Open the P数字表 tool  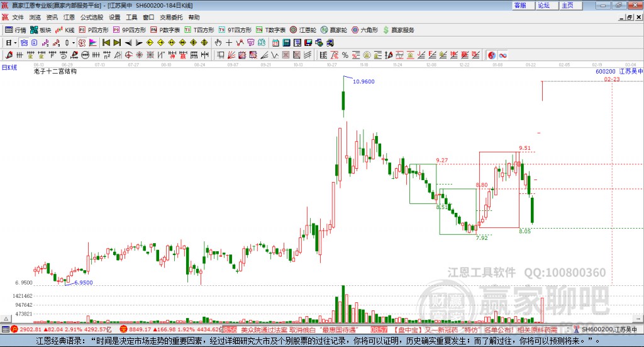(x=165, y=30)
